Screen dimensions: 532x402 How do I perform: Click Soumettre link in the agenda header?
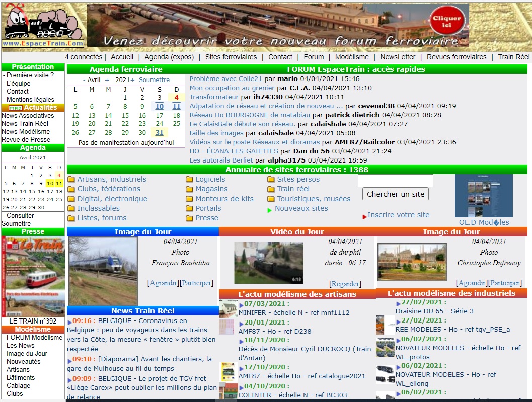[x=154, y=80]
